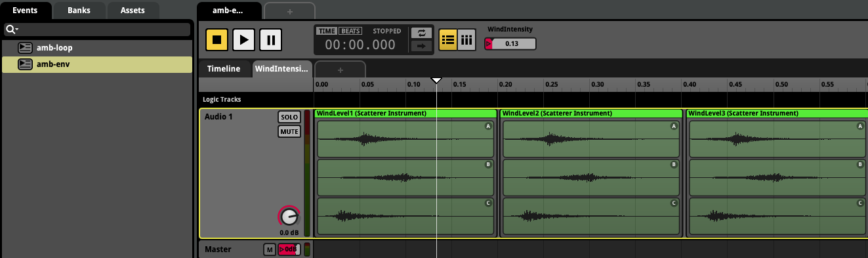Click the Audio 1 track name
This screenshot has width=868, height=258.
tap(218, 117)
